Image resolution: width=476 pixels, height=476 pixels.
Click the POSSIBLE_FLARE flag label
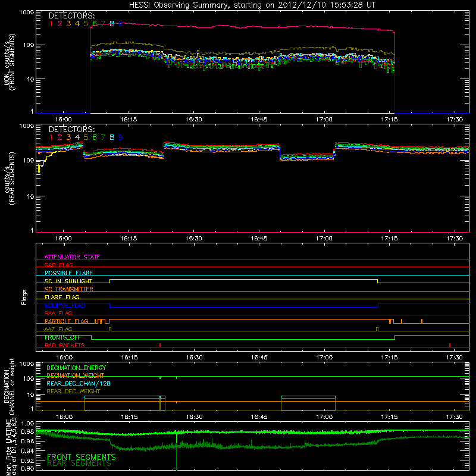68,273
